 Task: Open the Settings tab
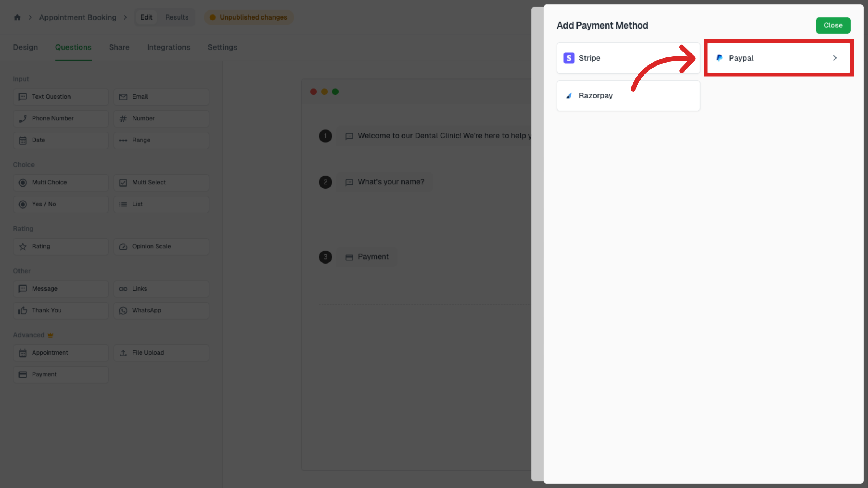point(222,47)
